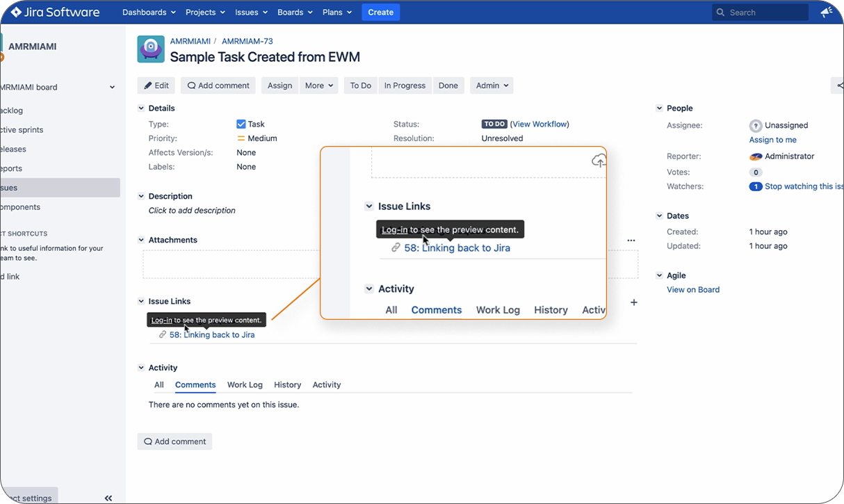
Task: Collapse the Attachments section
Action: pos(141,240)
